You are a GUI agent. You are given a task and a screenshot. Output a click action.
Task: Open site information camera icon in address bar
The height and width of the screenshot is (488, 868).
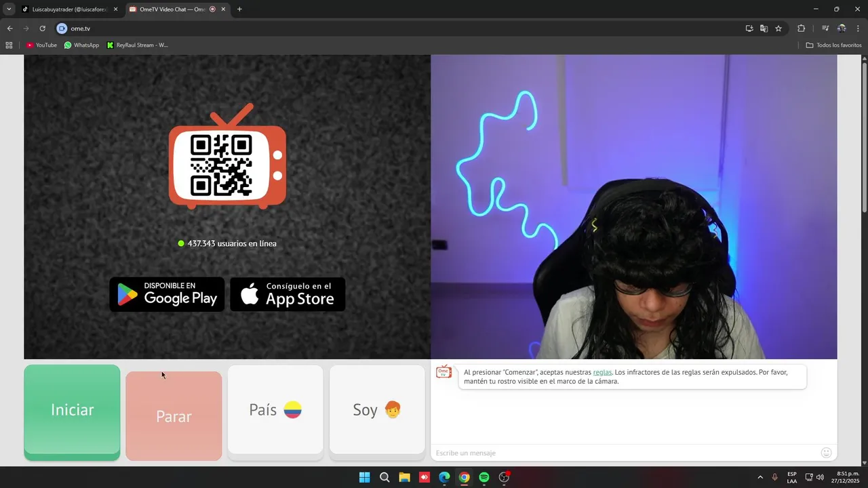pos(62,28)
